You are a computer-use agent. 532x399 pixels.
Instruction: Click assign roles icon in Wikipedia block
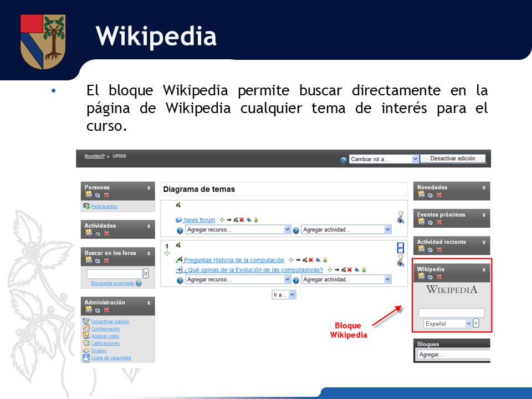(x=421, y=276)
